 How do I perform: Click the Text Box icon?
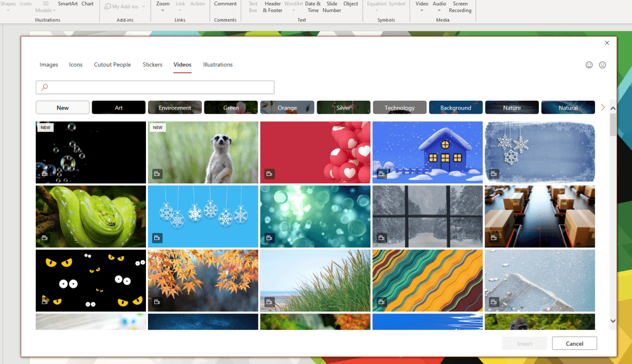point(252,7)
